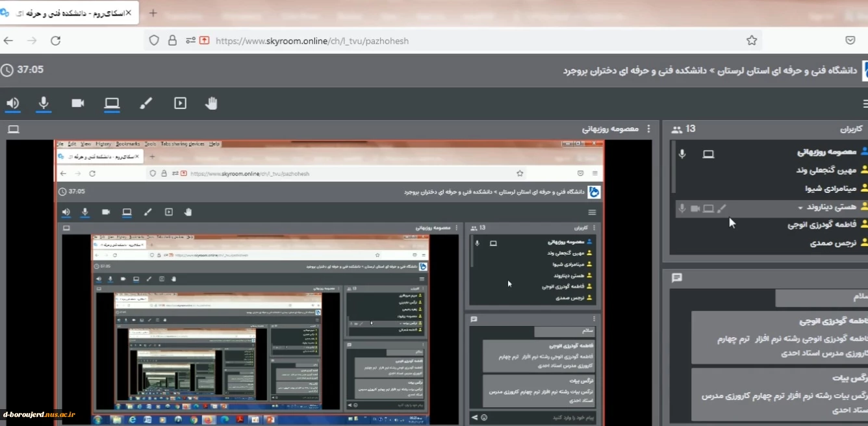Open PowerPoint from shared Windows taskbar

[x=270, y=420]
